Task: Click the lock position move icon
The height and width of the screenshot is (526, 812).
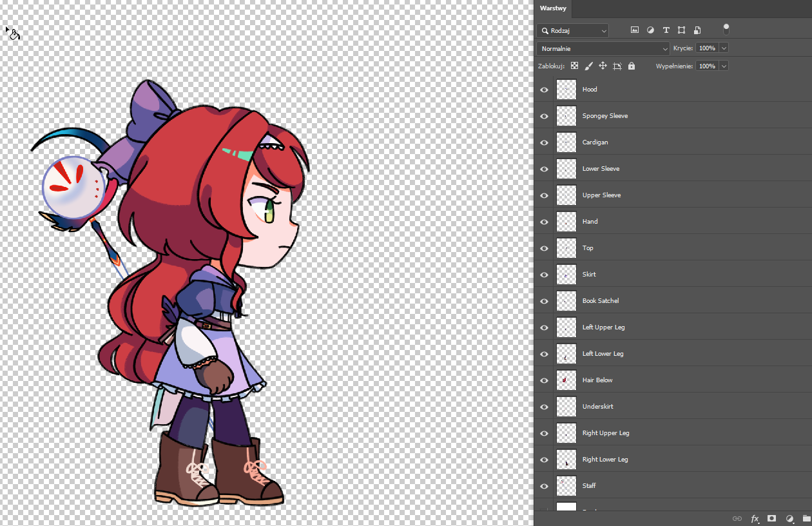Action: (603, 66)
